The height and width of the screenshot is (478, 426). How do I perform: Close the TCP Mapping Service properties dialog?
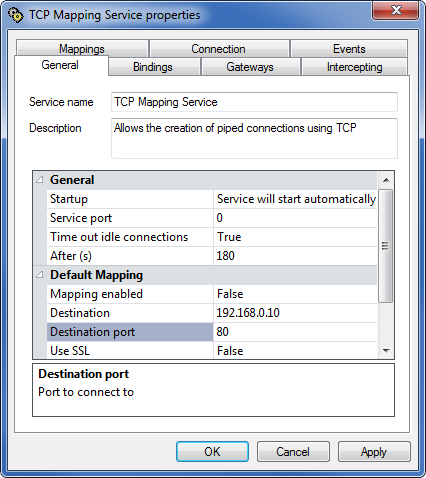pos(395,11)
